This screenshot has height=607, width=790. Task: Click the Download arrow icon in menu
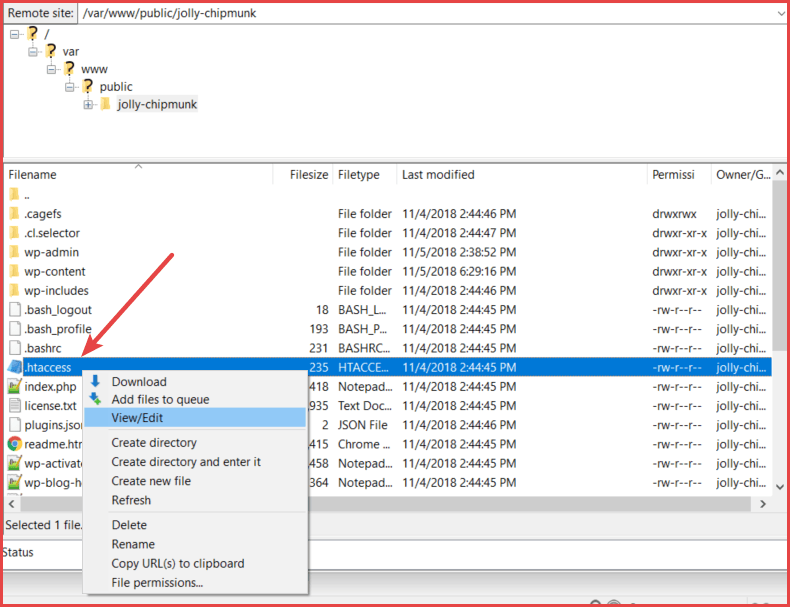(95, 381)
